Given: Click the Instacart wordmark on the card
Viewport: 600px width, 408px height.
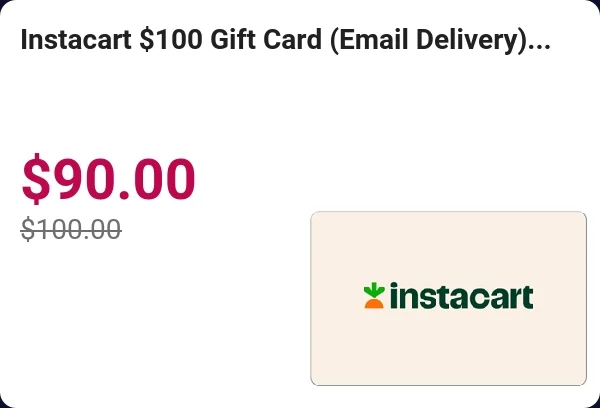Looking at the screenshot, I should [x=461, y=297].
